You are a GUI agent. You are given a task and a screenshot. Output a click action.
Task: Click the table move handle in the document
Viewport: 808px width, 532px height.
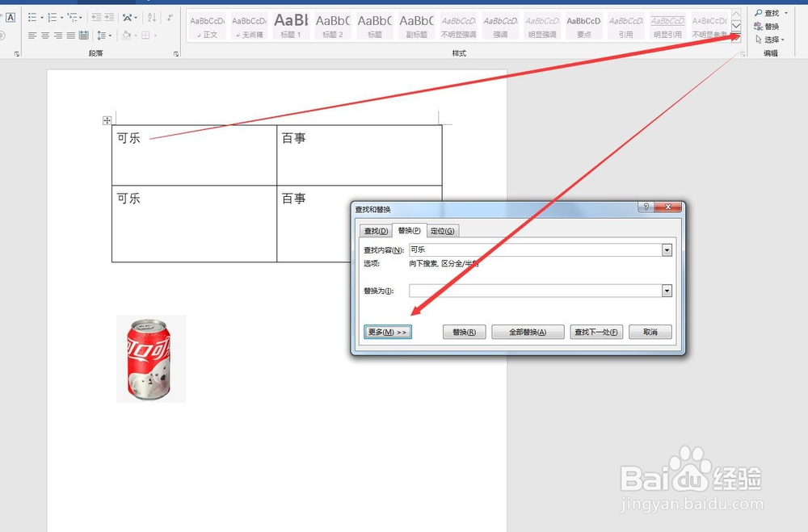point(107,120)
